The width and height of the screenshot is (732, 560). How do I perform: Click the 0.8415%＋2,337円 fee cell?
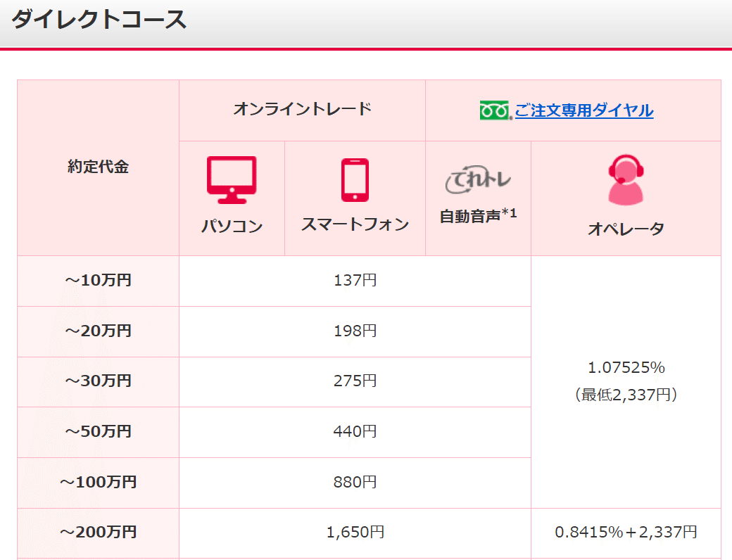(x=625, y=533)
